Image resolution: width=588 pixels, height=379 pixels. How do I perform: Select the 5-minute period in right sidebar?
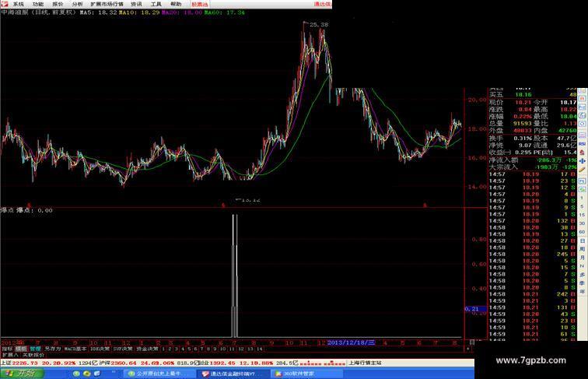[582, 206]
